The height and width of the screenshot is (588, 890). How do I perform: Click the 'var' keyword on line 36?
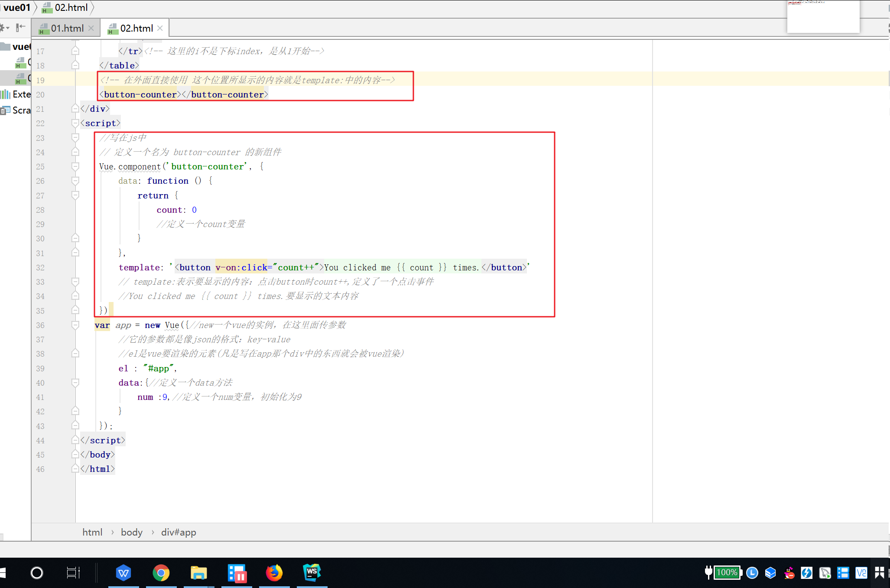[102, 325]
